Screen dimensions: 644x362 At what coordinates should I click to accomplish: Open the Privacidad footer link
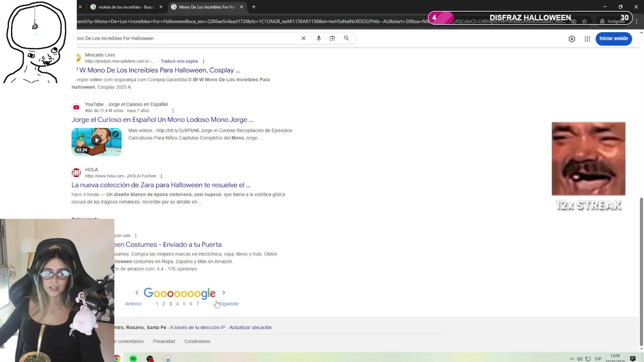(x=164, y=341)
